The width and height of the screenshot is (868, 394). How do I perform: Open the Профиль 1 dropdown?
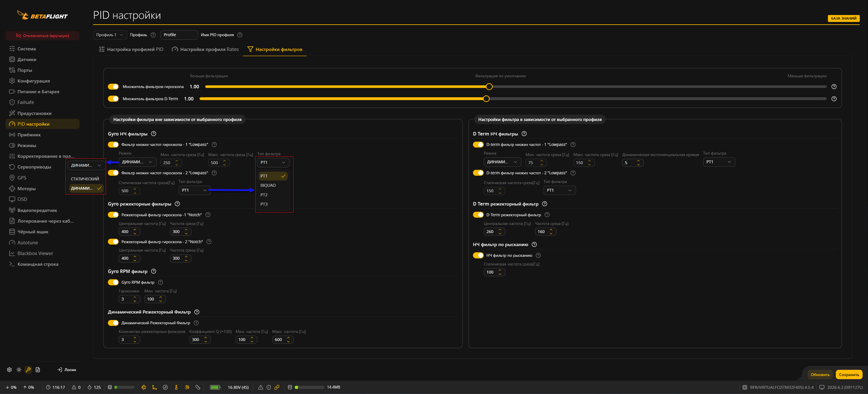click(x=110, y=35)
